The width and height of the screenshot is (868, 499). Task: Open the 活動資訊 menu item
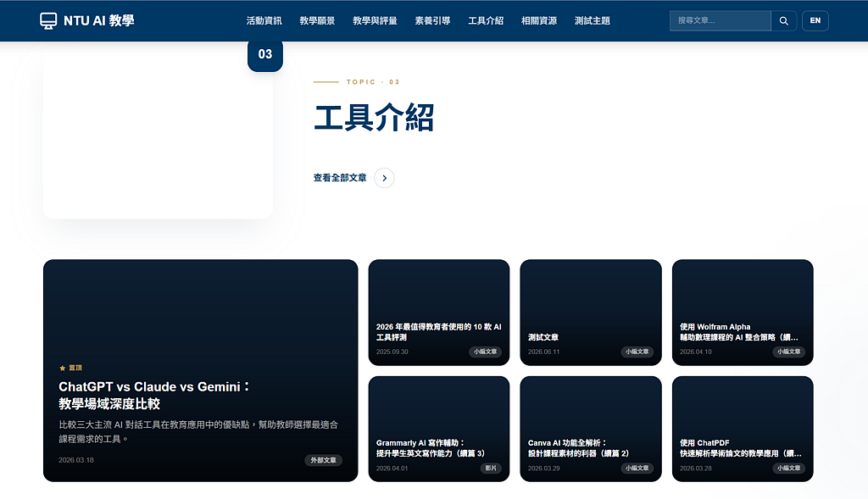[x=264, y=21]
